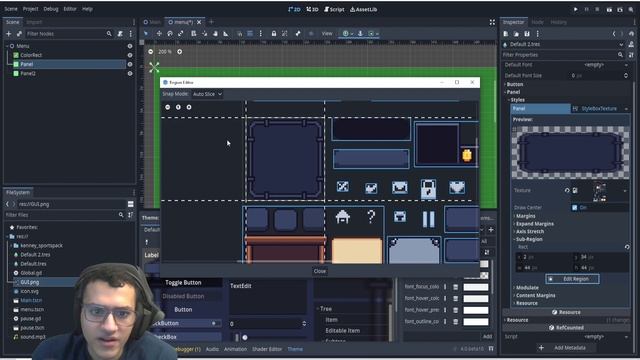
Task: Expand the Margins section
Action: (525, 216)
